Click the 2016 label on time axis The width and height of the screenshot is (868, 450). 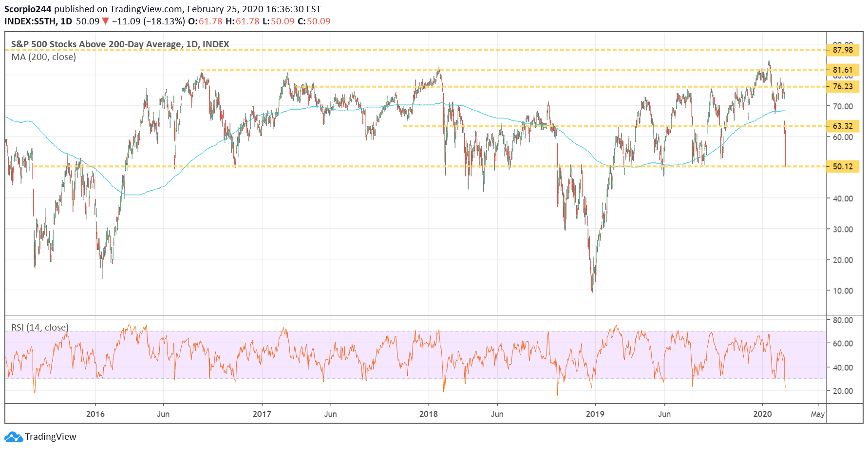click(95, 414)
